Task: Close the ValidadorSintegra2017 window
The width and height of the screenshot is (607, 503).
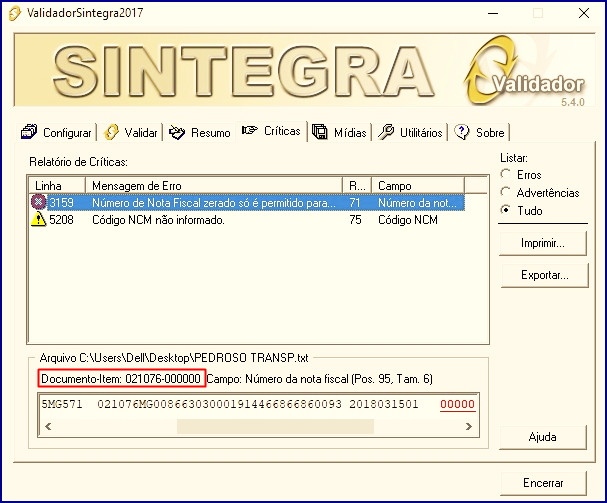Action: pyautogui.click(x=584, y=13)
